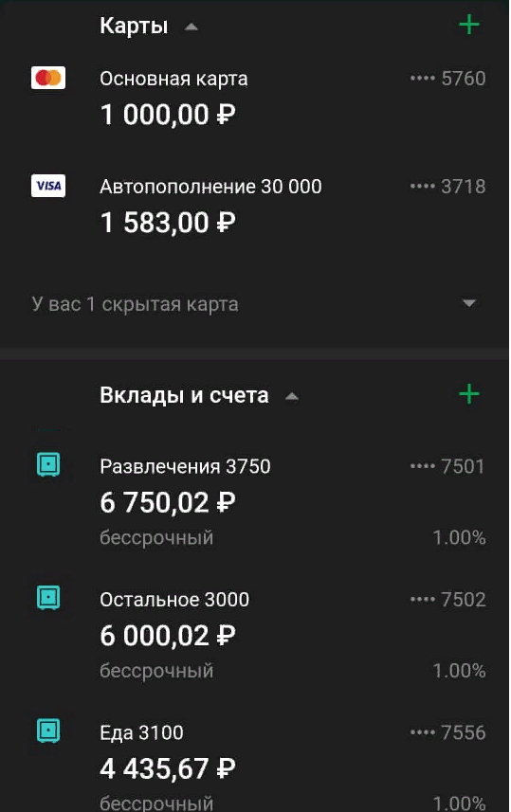
Task: Tap the balance 1 583,00 ₽
Action: pos(168,222)
